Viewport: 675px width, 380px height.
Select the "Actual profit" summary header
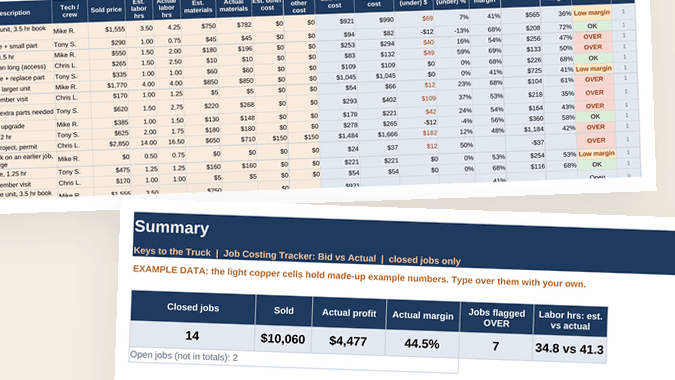[349, 313]
